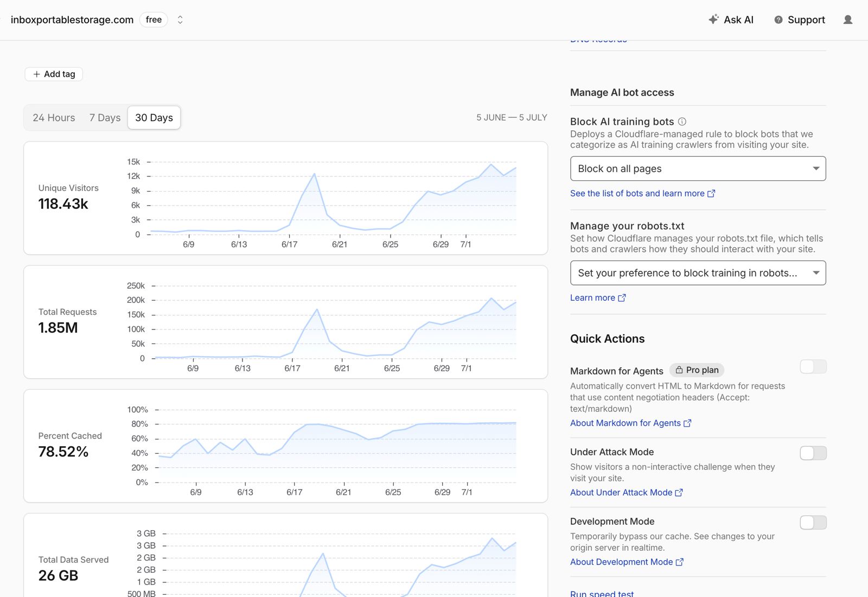868x597 pixels.
Task: Click the '5 JUNE — 5 JULY' date range
Action: [x=512, y=118]
